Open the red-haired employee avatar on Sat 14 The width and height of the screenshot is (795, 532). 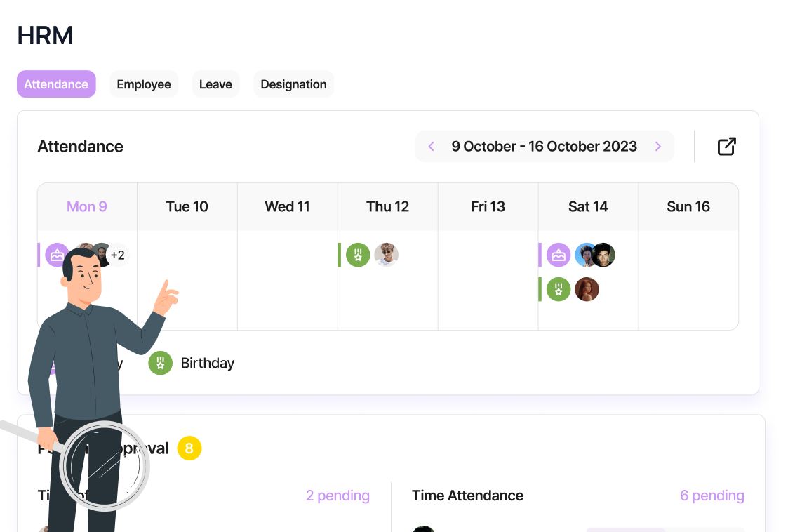587,289
